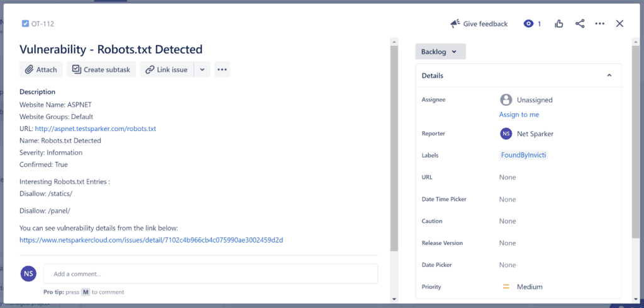Toggle the watch eye icon
This screenshot has height=308, width=644.
pyautogui.click(x=529, y=24)
